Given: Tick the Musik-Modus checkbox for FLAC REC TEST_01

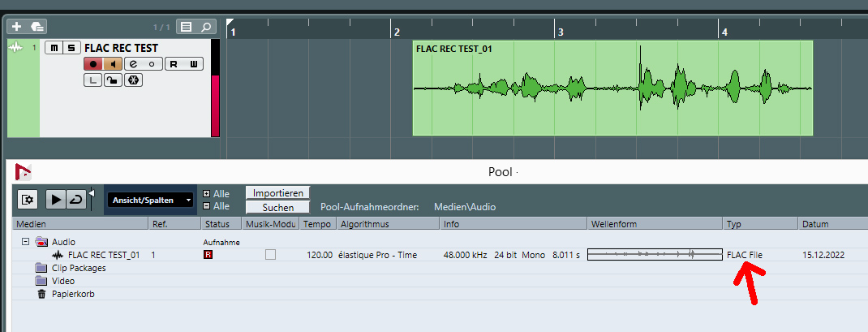Looking at the screenshot, I should 270,255.
